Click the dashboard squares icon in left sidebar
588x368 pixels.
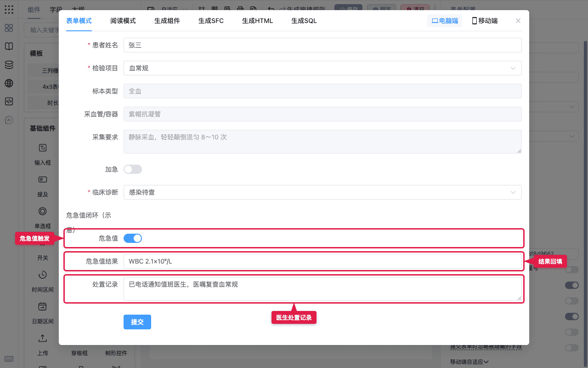pos(9,28)
